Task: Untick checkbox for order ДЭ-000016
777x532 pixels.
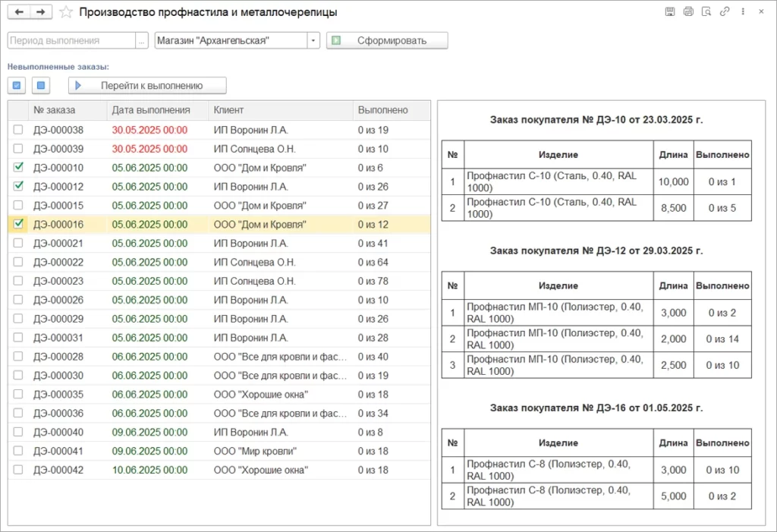Action: [18, 224]
